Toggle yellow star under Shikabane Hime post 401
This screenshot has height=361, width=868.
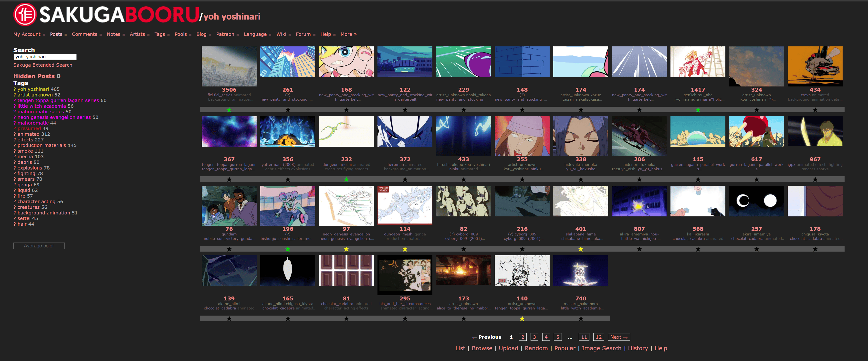pyautogui.click(x=581, y=249)
